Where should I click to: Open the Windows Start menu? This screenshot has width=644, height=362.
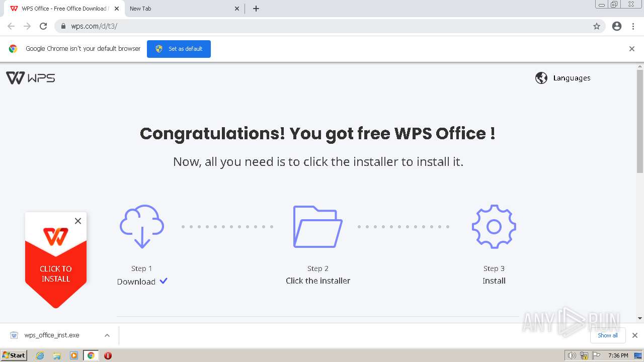(x=14, y=355)
